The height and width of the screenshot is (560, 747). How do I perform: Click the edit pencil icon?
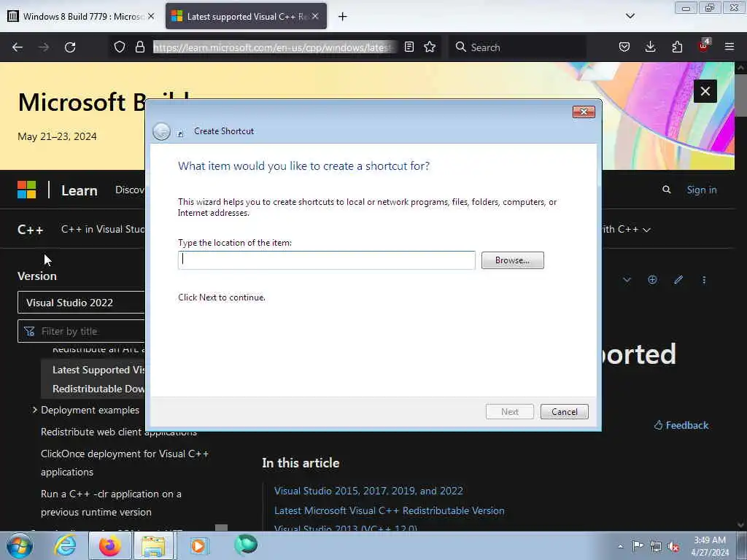tap(678, 279)
